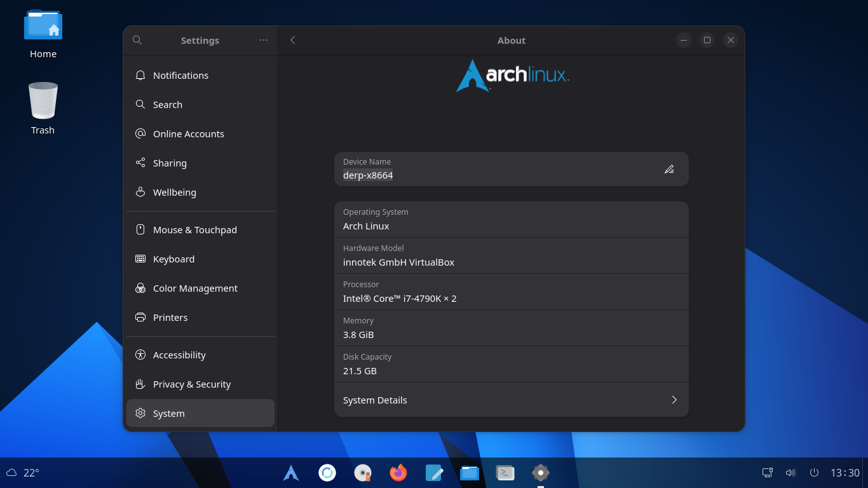Open the volume control in the tray
Image resolution: width=868 pixels, height=488 pixels.
click(790, 473)
